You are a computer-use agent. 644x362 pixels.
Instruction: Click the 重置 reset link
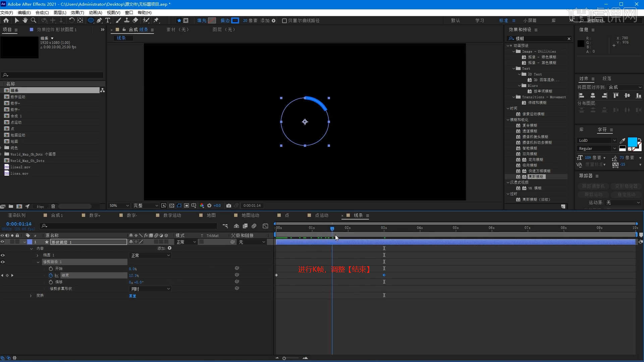[132, 296]
